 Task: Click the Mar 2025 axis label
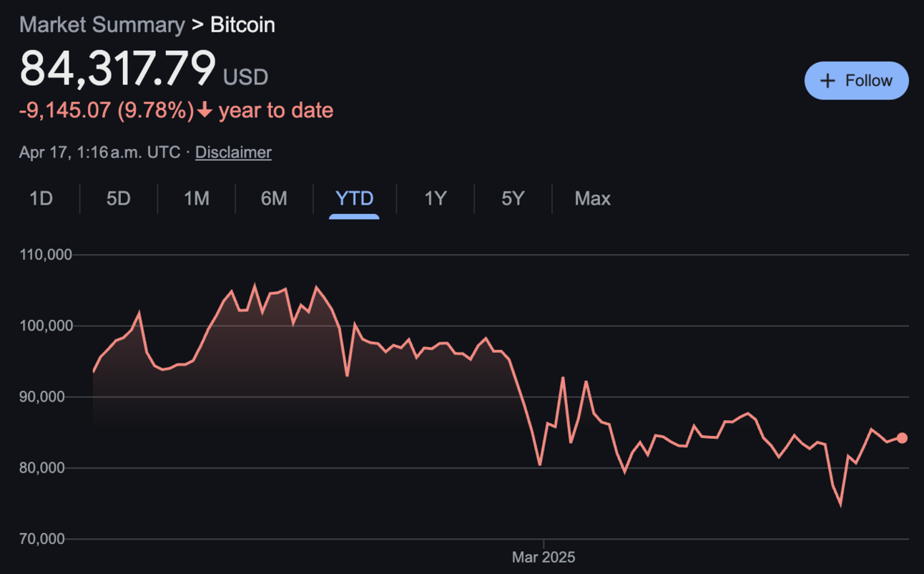[544, 557]
